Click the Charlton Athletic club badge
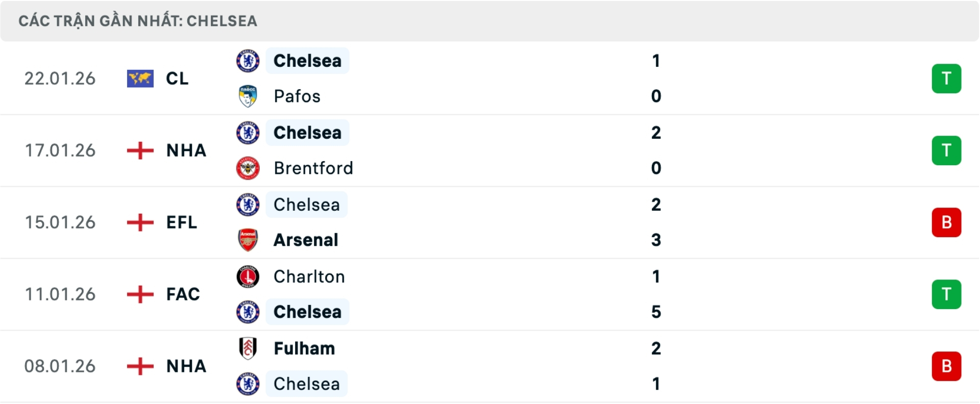980x404 pixels. tap(248, 276)
